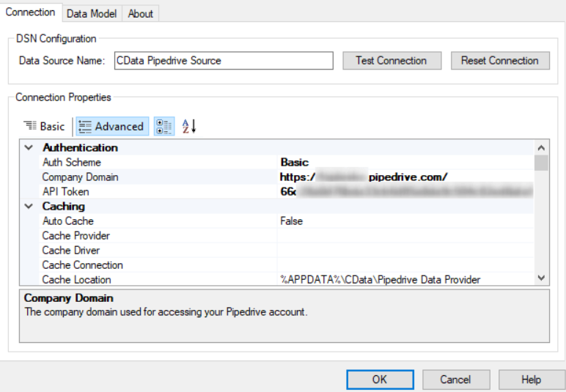Image resolution: width=566 pixels, height=392 pixels.
Task: Select the Connection tab
Action: pyautogui.click(x=31, y=12)
